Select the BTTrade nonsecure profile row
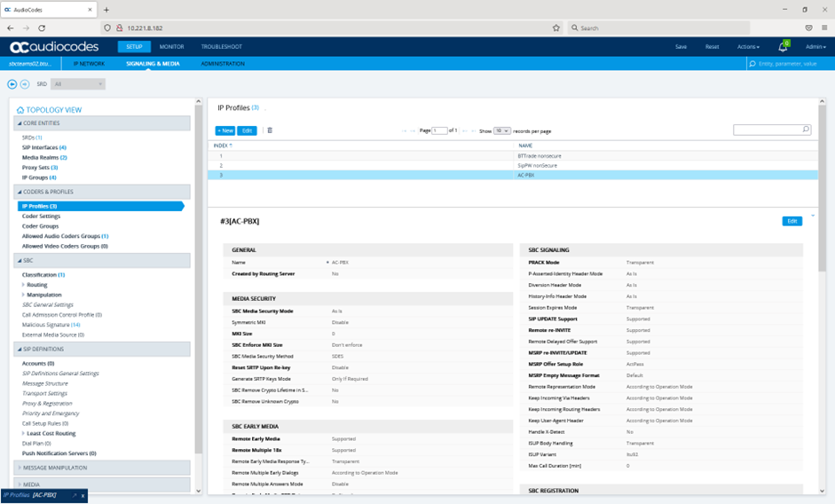 click(513, 156)
